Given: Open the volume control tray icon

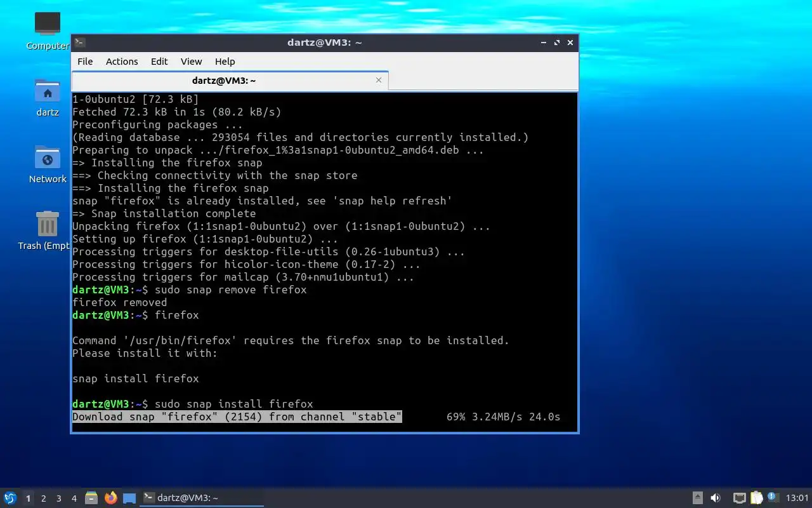Looking at the screenshot, I should click(x=716, y=498).
